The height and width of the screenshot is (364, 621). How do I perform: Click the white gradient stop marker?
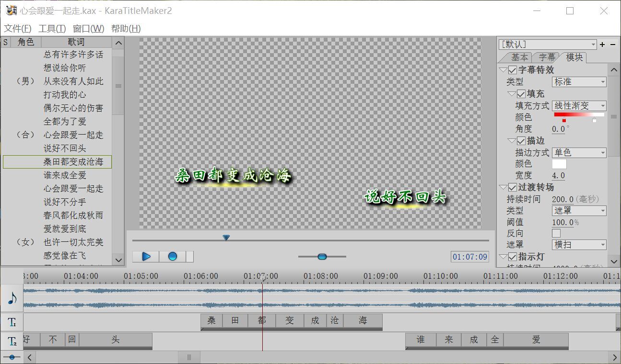(x=595, y=121)
